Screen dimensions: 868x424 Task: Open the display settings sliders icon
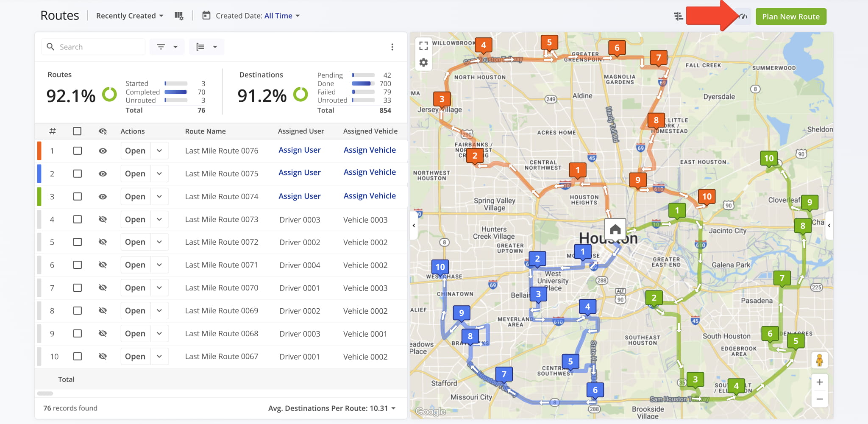(678, 17)
